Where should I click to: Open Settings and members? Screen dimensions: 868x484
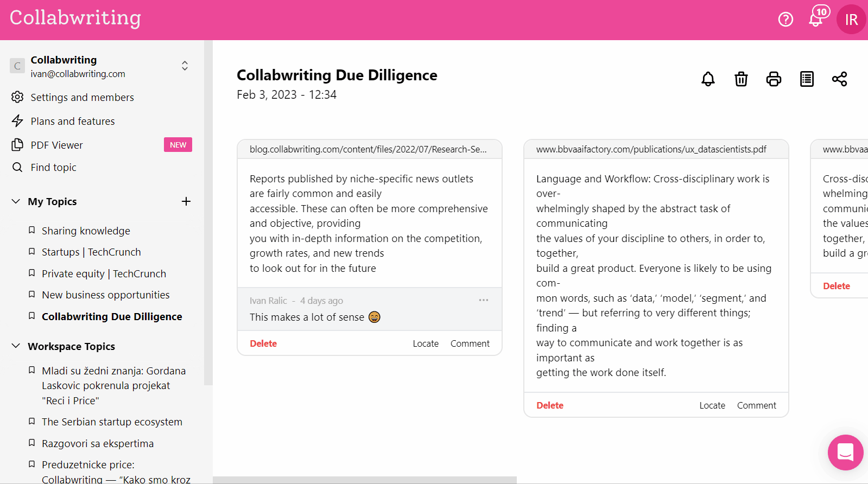(x=82, y=97)
